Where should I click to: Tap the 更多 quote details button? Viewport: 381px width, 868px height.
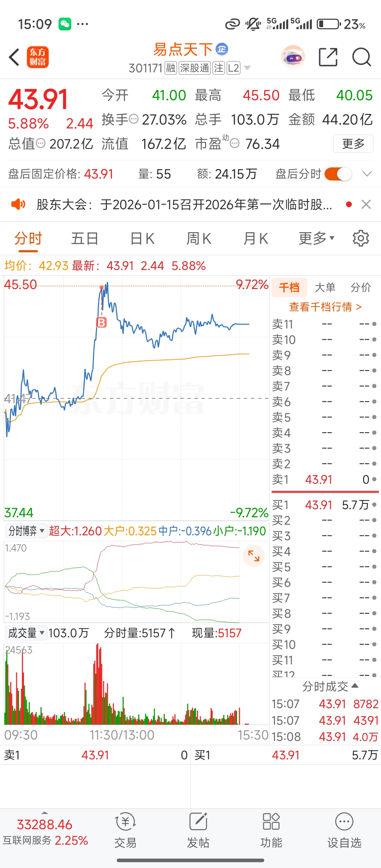click(x=353, y=144)
